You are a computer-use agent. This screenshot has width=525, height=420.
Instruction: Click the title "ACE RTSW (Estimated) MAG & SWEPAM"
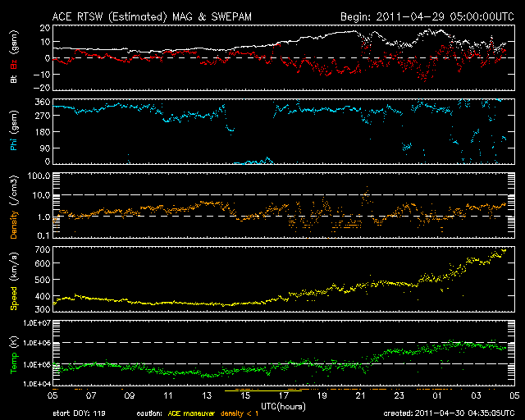[152, 16]
